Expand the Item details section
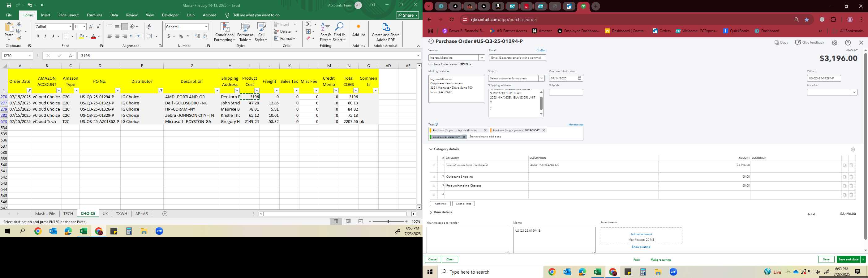This screenshot has height=278, width=868. (x=431, y=212)
